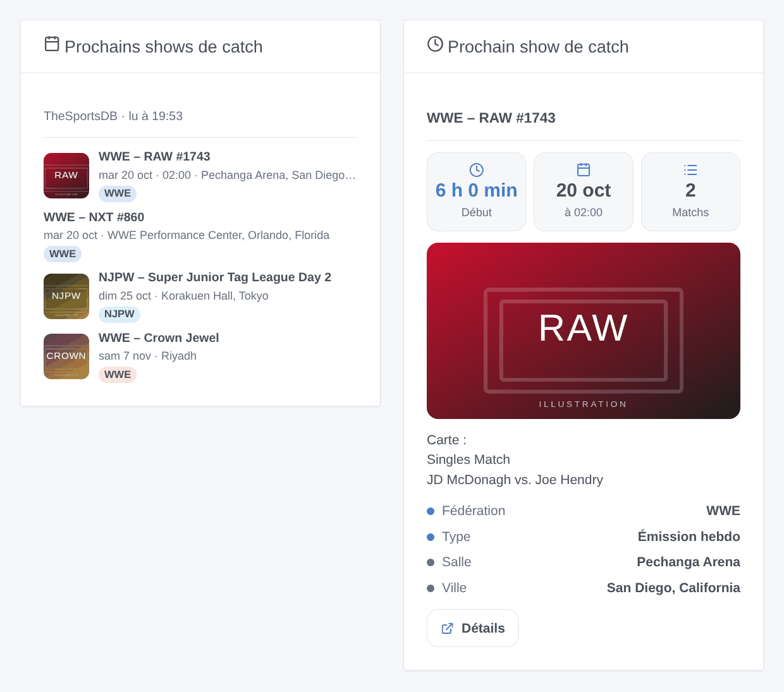
Task: Click the calendar icon above 20 oct
Action: [584, 170]
